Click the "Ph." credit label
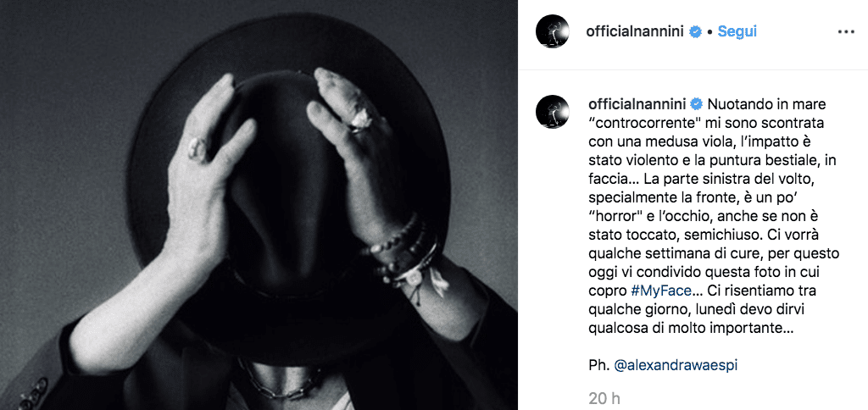Viewport: 868px width, 410px height. [x=599, y=366]
